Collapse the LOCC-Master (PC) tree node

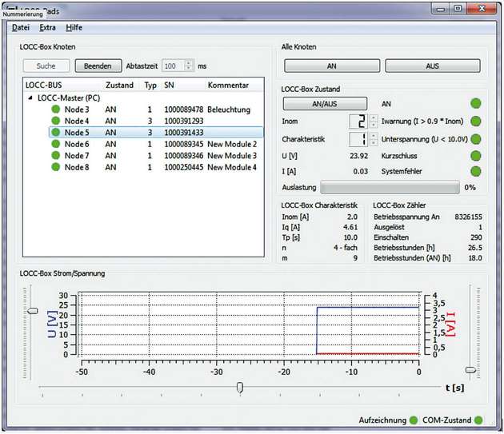click(30, 98)
